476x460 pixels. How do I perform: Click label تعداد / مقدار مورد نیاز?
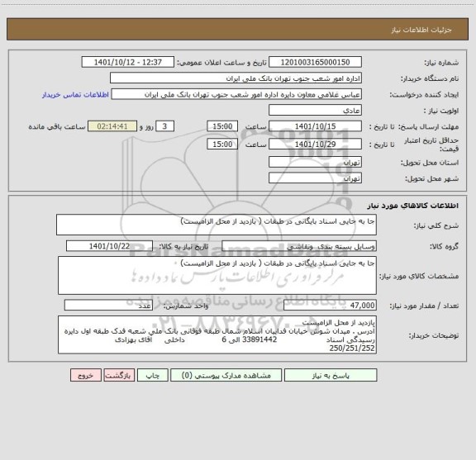[x=424, y=306]
